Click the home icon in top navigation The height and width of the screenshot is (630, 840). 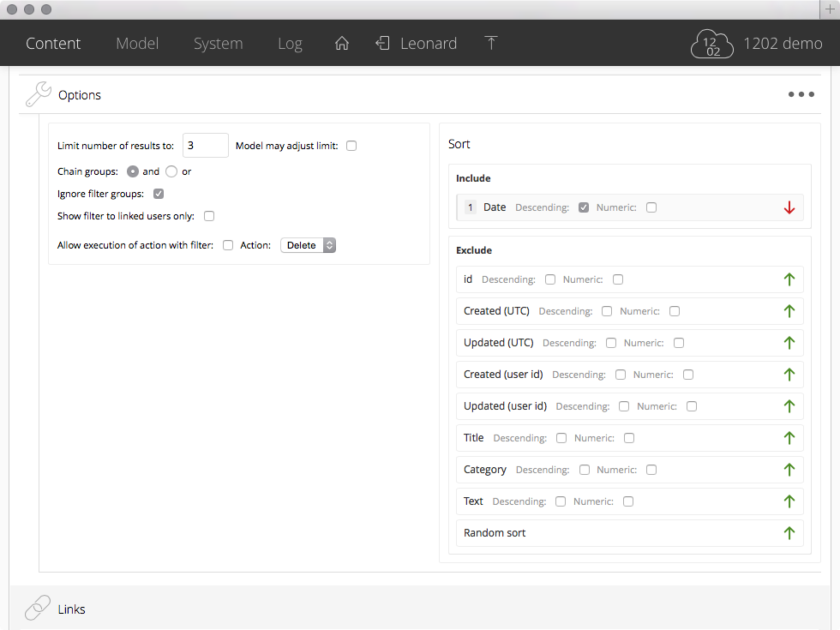point(342,44)
